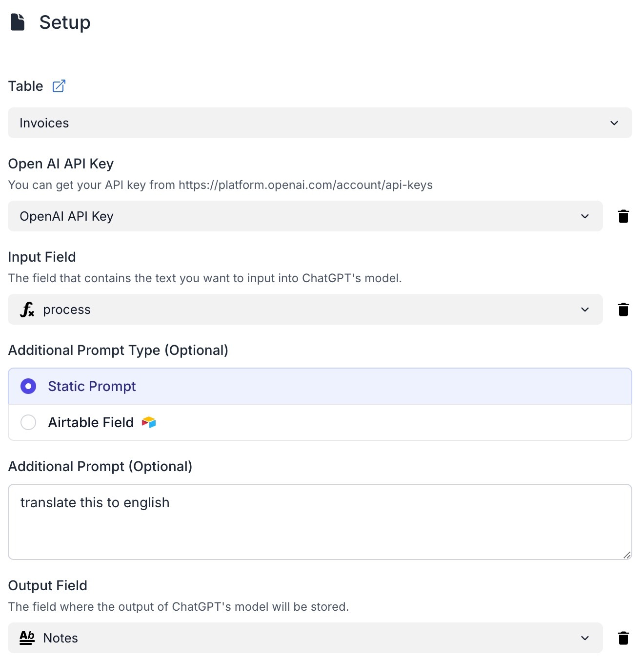Choose the Airtable Field radio option
This screenshot has height=662, width=644.
pyautogui.click(x=28, y=422)
